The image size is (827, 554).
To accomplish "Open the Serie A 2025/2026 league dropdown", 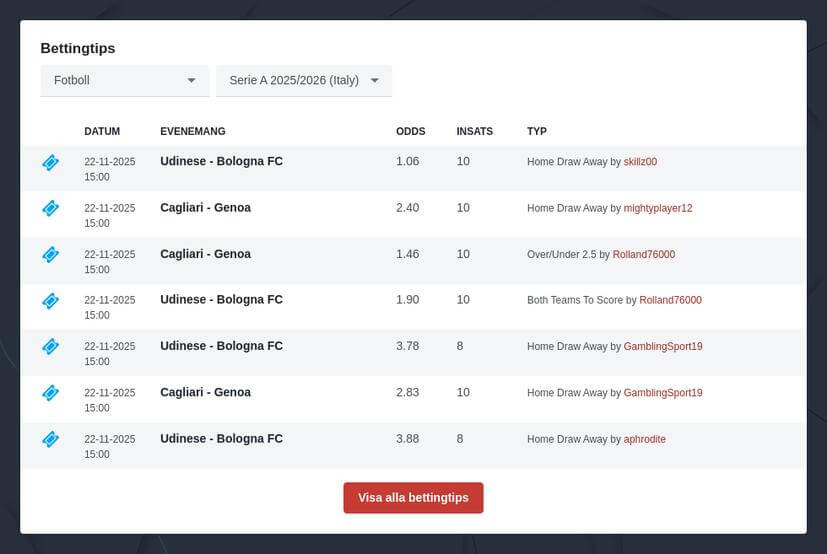I will 303,80.
